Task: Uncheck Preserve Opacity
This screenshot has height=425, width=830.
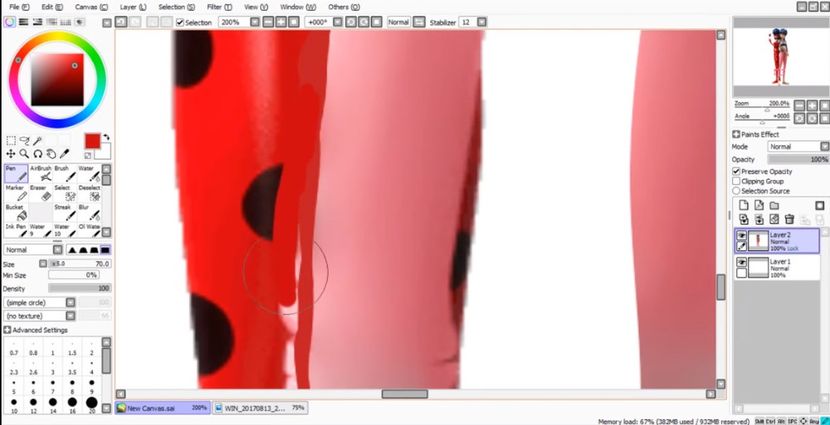Action: coord(736,171)
